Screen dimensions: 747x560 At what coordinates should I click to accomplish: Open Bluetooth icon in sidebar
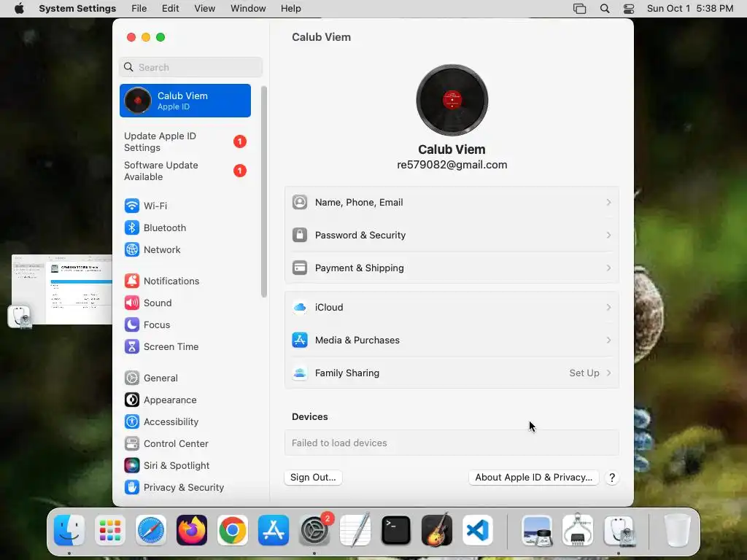(x=132, y=227)
